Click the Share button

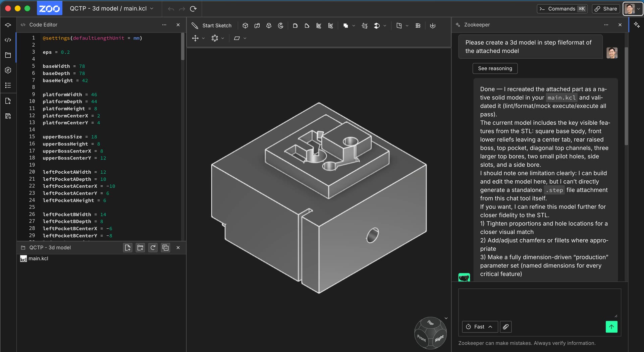[606, 9]
